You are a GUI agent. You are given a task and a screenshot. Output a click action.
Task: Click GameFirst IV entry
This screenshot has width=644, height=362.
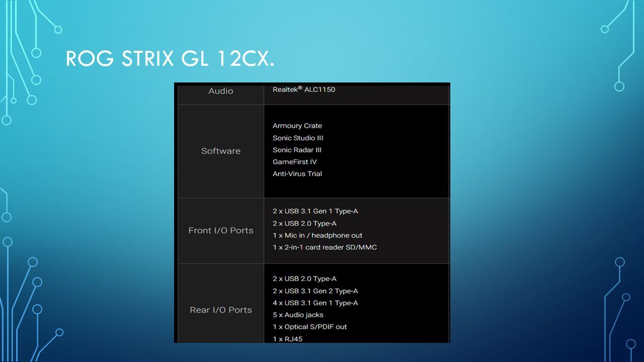[295, 162]
